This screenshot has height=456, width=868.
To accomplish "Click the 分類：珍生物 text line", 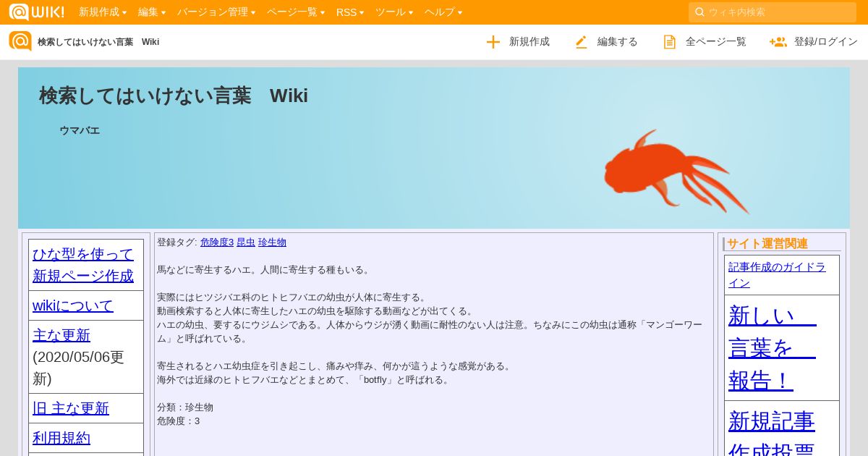I will [185, 408].
